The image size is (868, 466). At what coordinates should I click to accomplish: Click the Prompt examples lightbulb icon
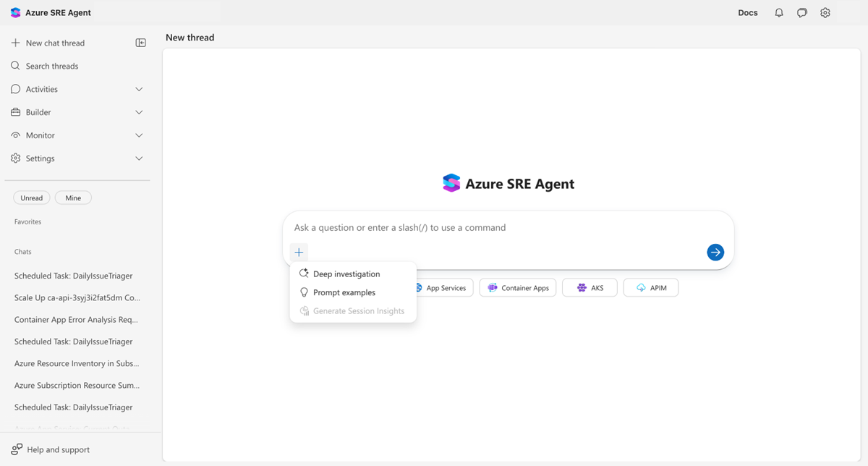[305, 292]
